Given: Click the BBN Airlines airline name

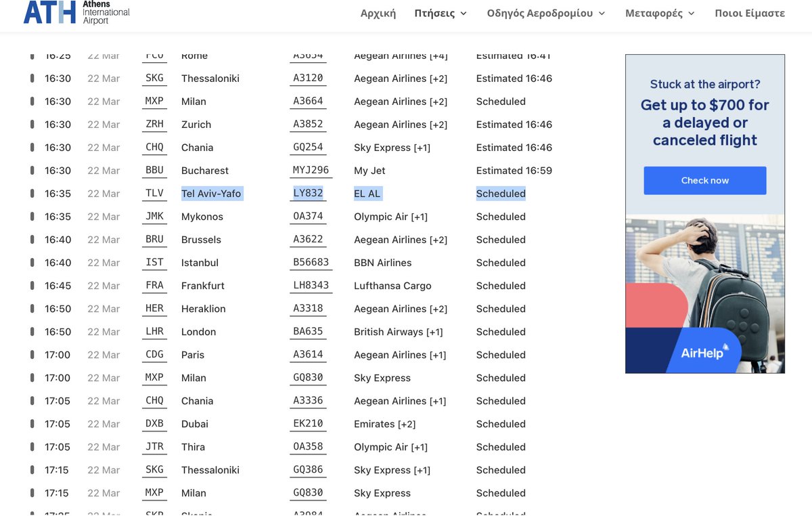Looking at the screenshot, I should tap(383, 263).
